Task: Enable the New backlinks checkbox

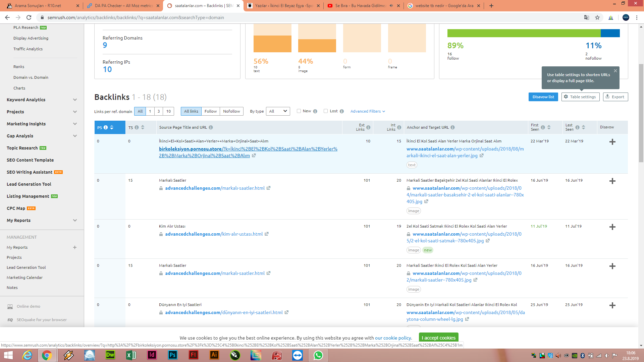Action: [299, 111]
